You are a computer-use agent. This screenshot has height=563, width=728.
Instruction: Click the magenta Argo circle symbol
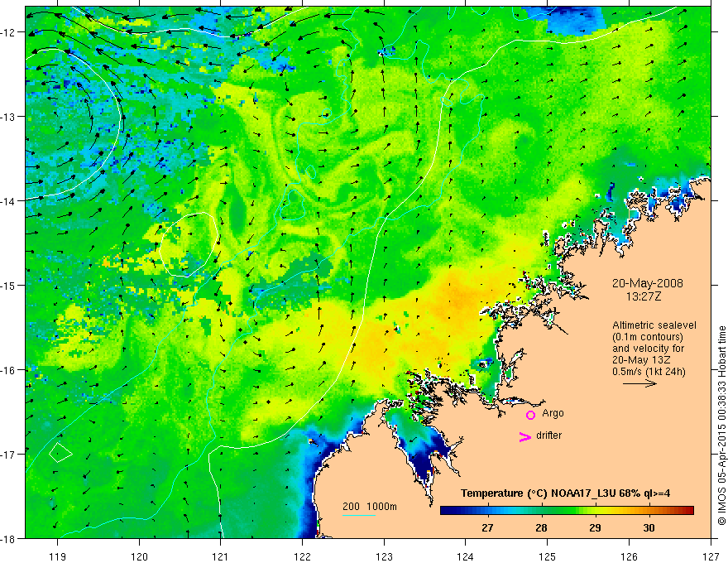(x=530, y=415)
